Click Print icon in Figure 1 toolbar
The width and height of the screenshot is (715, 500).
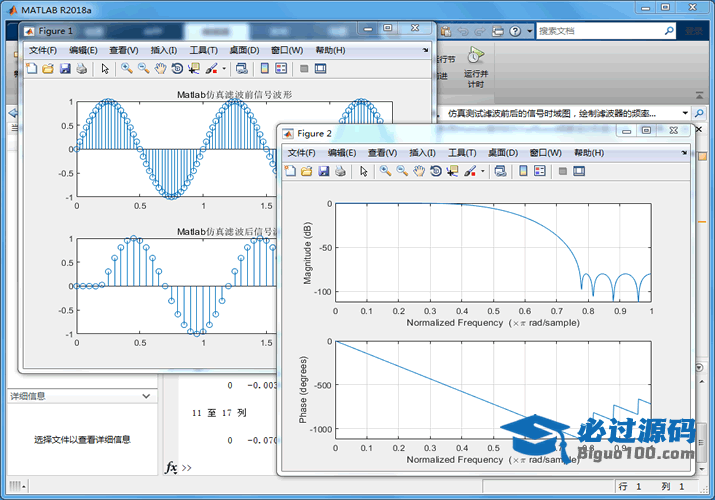[x=82, y=69]
